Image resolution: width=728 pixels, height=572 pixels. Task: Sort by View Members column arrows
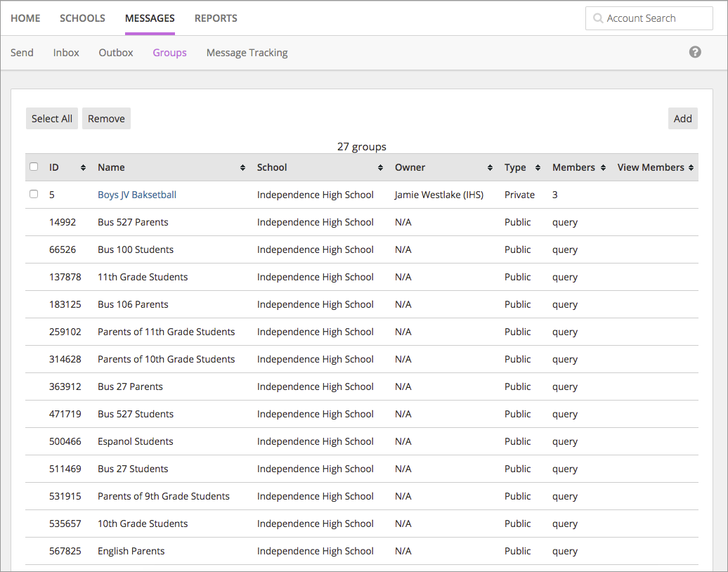coord(691,168)
